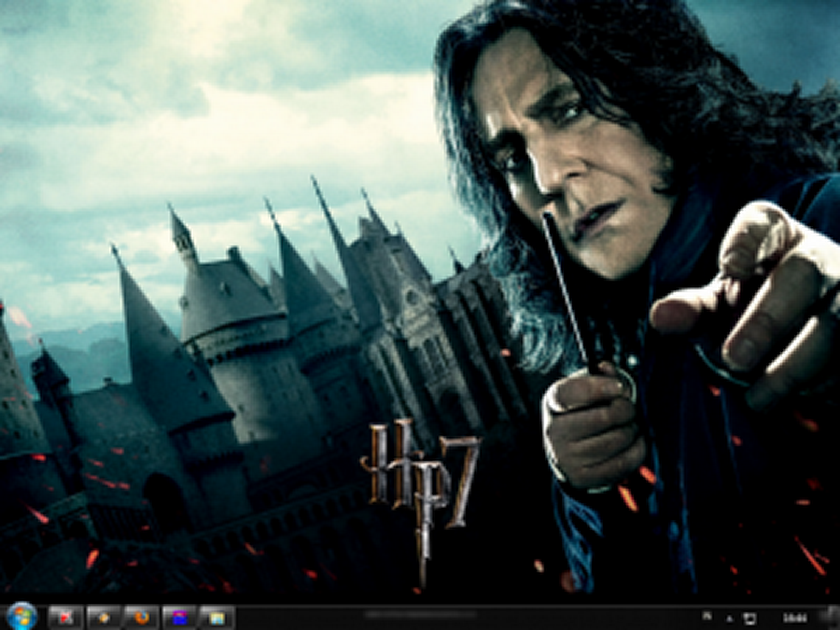The image size is (840, 630).
Task: Launch the Firefox browser from taskbar
Action: pos(142,617)
